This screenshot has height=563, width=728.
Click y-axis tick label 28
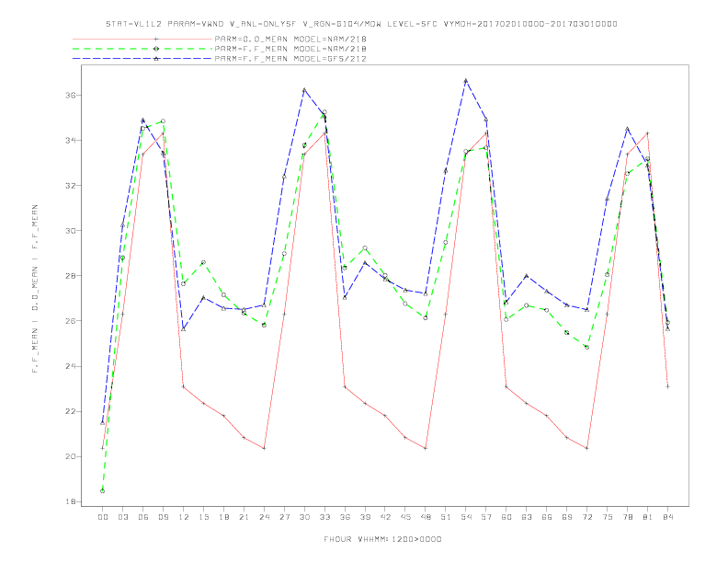tap(71, 276)
